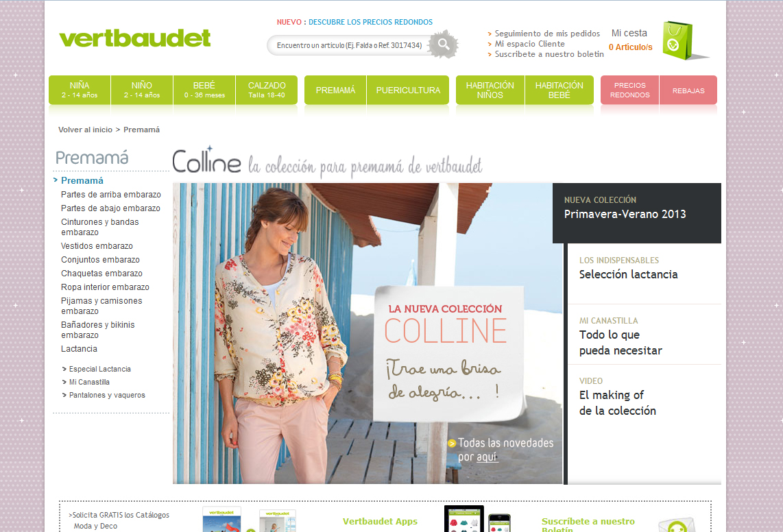
Task: Click Vestidos embarazo in sidebar
Action: (x=97, y=245)
